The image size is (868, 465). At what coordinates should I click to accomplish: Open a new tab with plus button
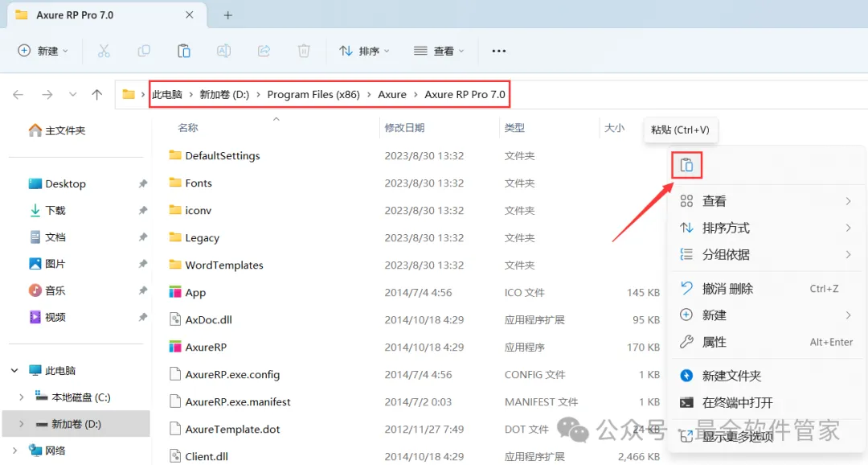coord(228,15)
